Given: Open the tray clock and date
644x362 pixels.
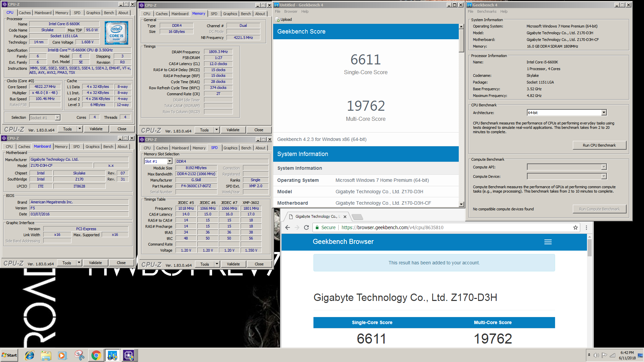Looking at the screenshot, I should point(627,355).
